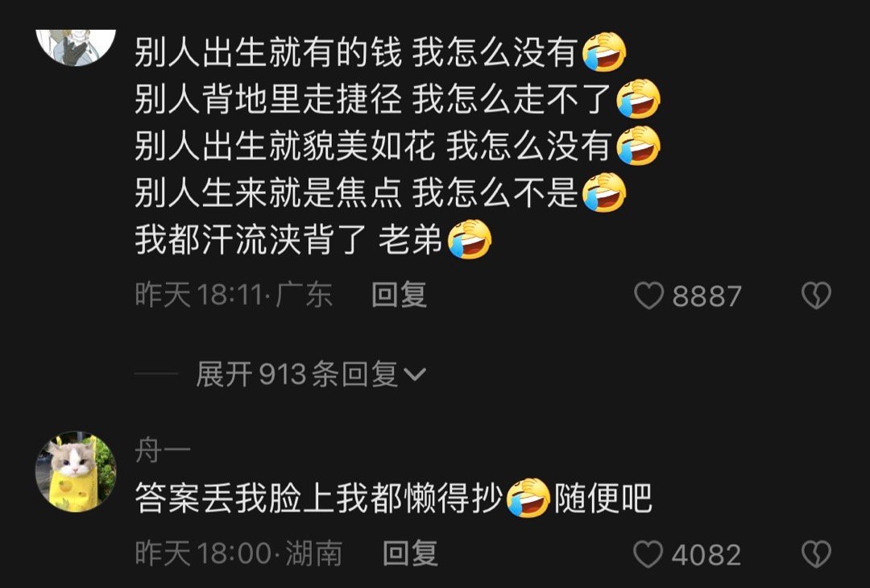The height and width of the screenshot is (588, 870).
Task: Select the 昨天 18:00·湖南 timestamp
Action: tap(238, 553)
